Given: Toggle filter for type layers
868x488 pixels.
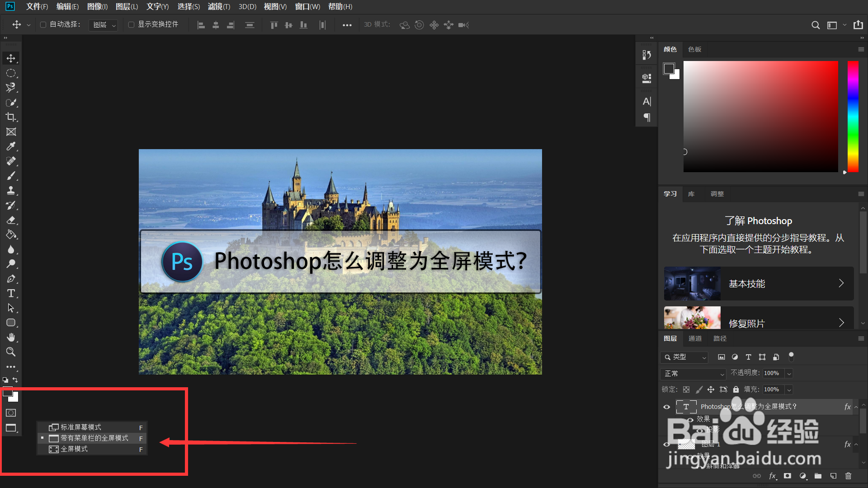Looking at the screenshot, I should (x=748, y=357).
